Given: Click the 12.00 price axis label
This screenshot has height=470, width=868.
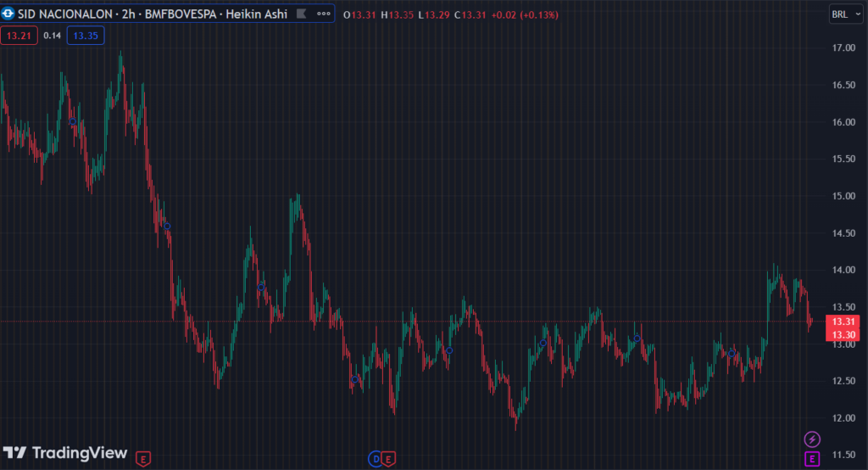Looking at the screenshot, I should [843, 418].
